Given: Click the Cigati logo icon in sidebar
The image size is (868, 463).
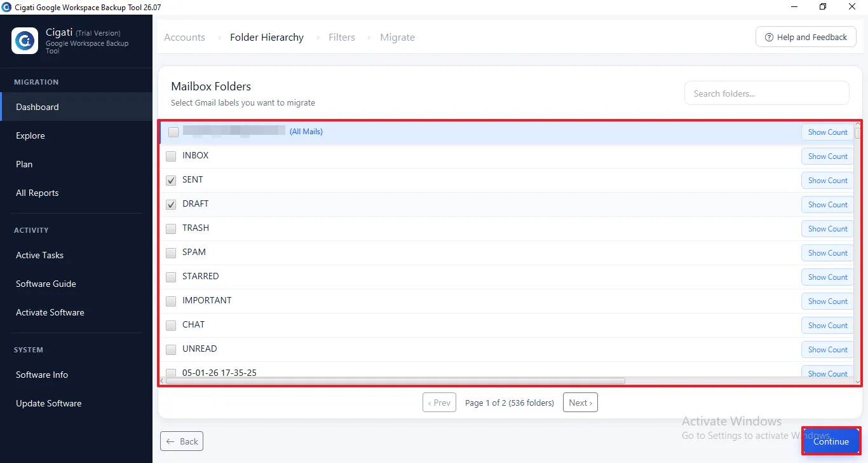Looking at the screenshot, I should [x=25, y=41].
